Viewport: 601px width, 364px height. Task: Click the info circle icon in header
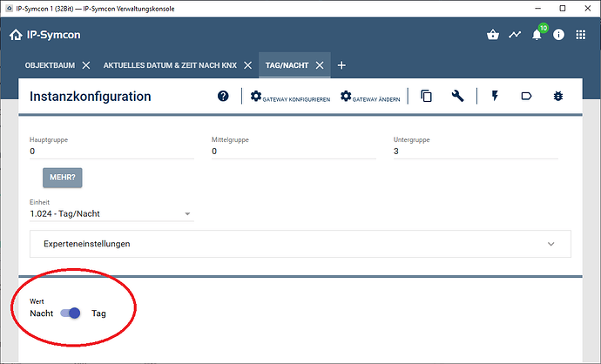coord(558,36)
